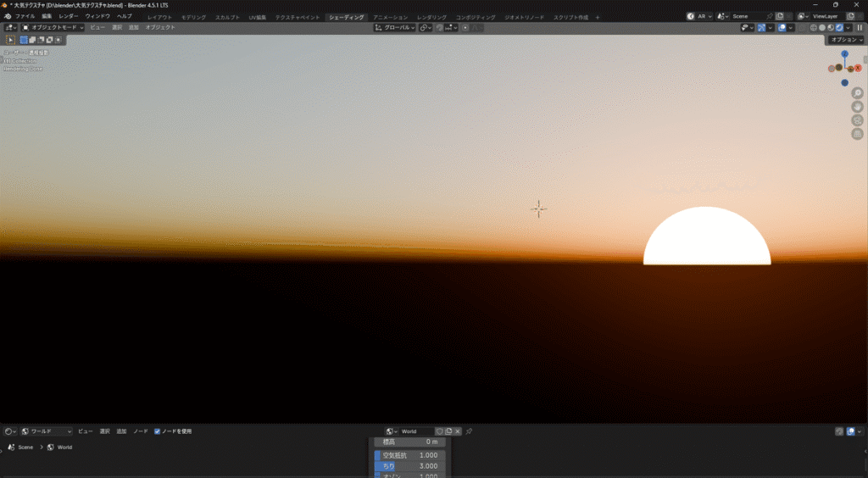Adjust the ちり slider value 3.000
868x478 pixels.
tap(409, 466)
